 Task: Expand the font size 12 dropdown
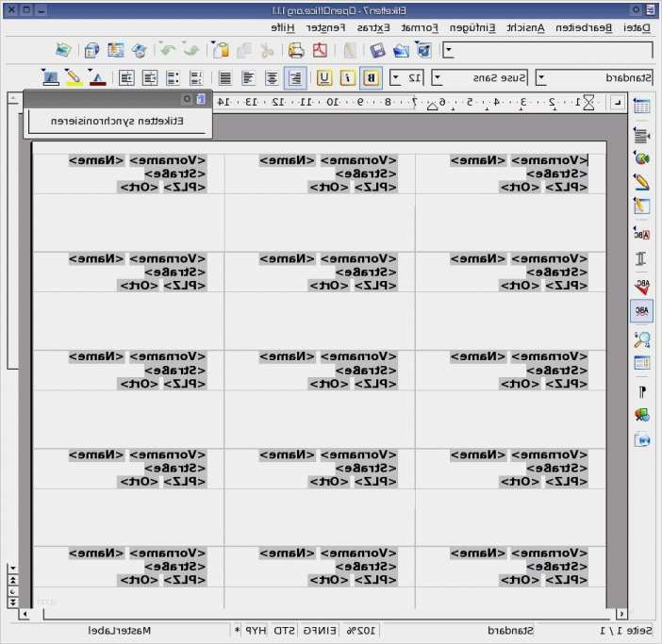pos(395,78)
